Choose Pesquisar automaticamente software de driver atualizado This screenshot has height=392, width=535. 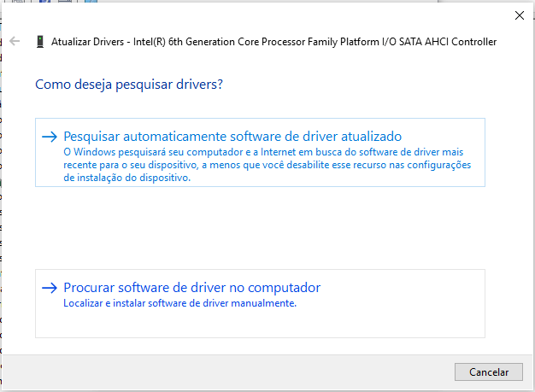coord(260,152)
